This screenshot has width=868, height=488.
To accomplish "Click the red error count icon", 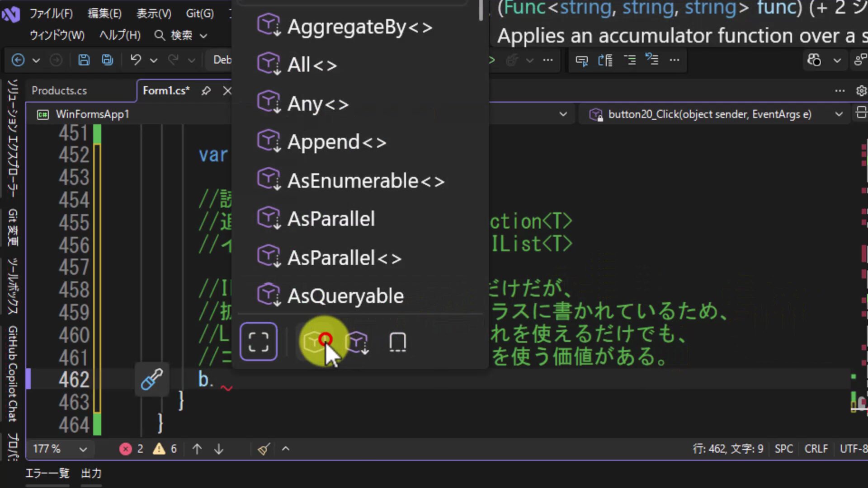I will 126,449.
